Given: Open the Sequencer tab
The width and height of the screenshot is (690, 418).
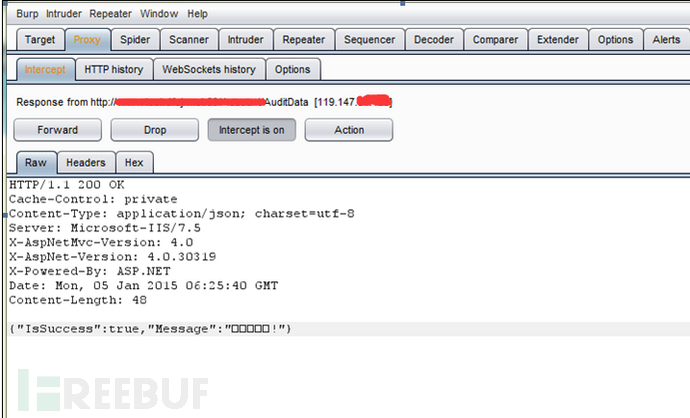Looking at the screenshot, I should coord(370,40).
